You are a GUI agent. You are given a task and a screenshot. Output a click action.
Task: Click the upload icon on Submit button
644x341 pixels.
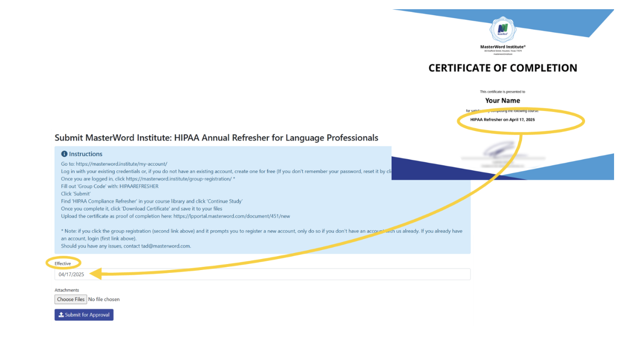[x=61, y=315]
